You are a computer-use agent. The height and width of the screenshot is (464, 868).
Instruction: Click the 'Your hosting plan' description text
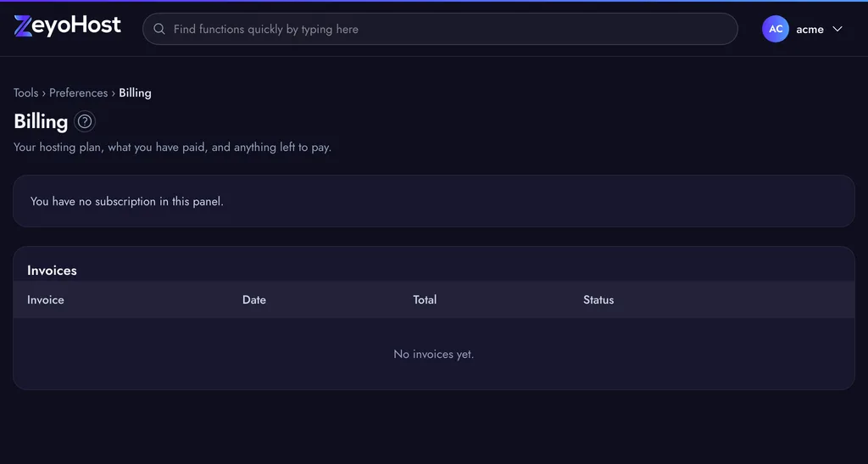172,148
